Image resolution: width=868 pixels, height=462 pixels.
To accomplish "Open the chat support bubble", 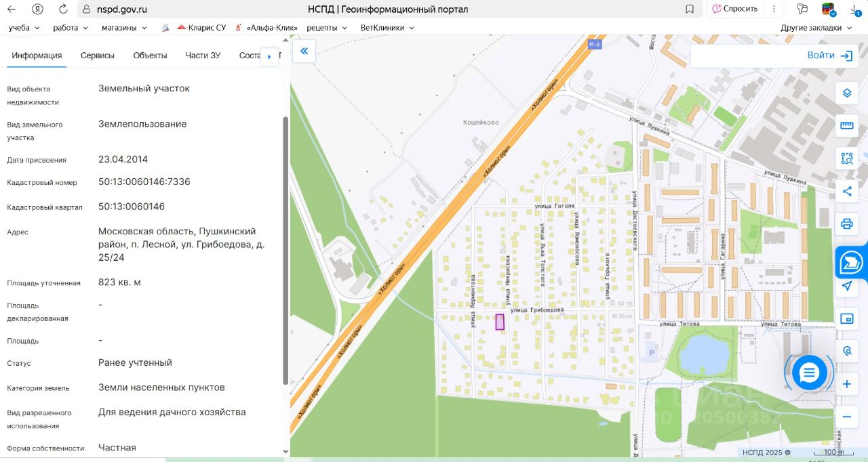I will click(x=810, y=372).
